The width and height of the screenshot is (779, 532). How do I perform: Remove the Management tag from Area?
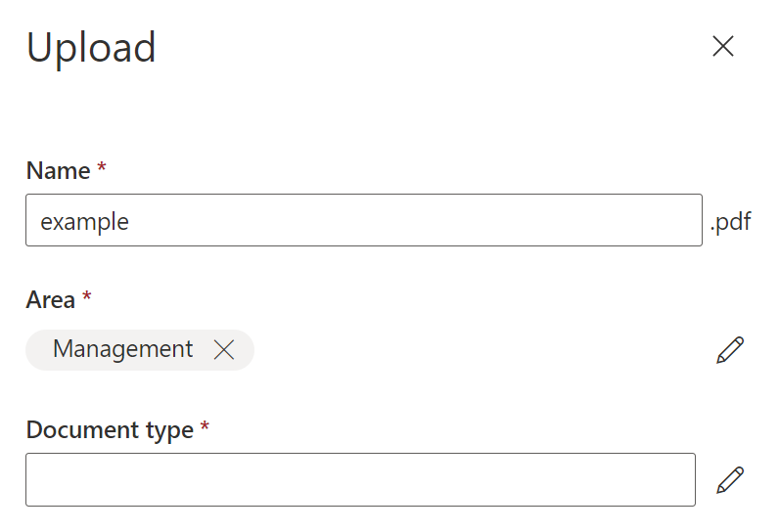click(x=224, y=350)
